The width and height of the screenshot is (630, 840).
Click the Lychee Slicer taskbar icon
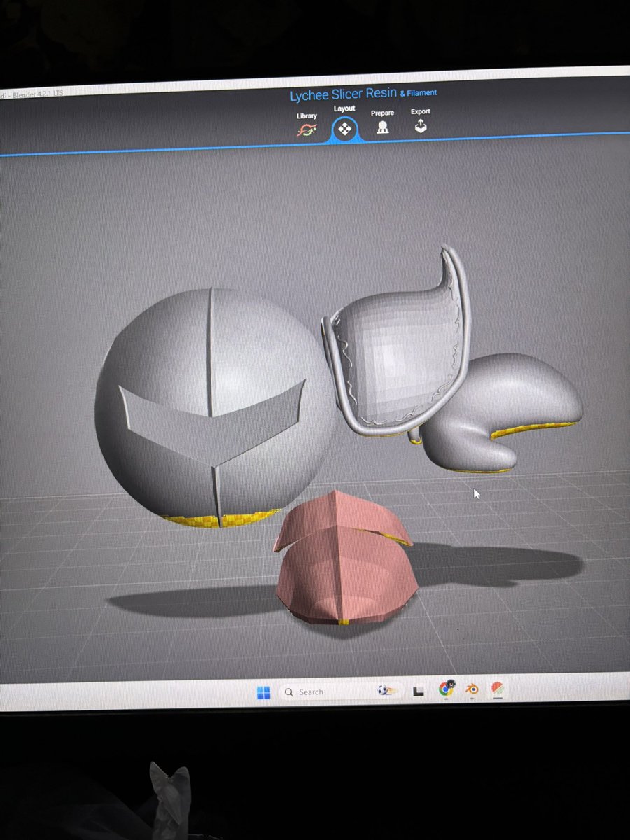(x=498, y=689)
